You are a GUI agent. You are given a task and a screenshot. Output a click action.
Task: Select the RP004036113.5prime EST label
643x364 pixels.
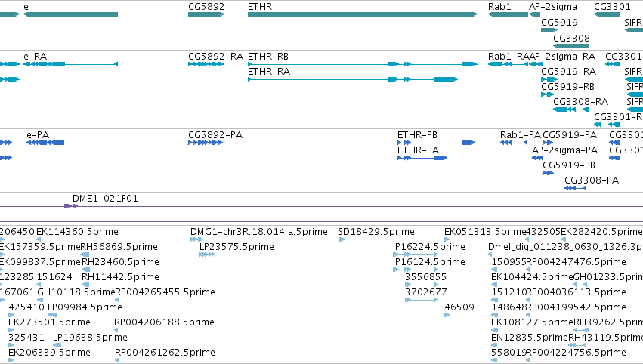pos(576,292)
